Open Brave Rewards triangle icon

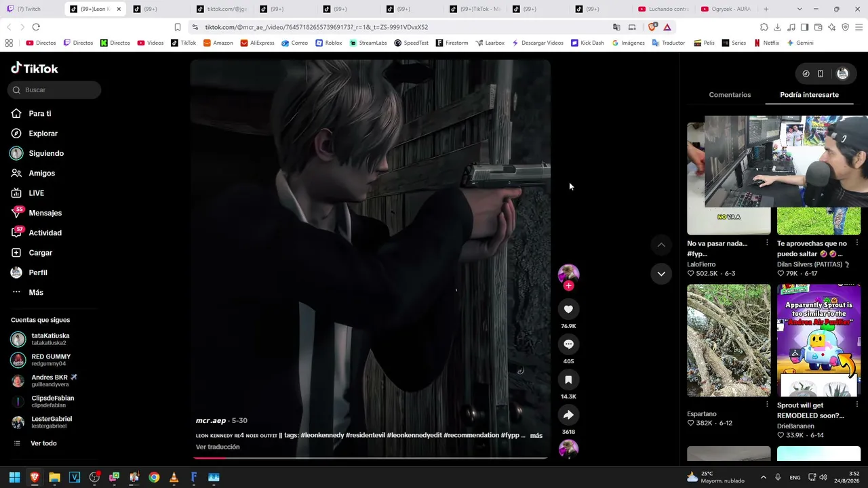(667, 27)
